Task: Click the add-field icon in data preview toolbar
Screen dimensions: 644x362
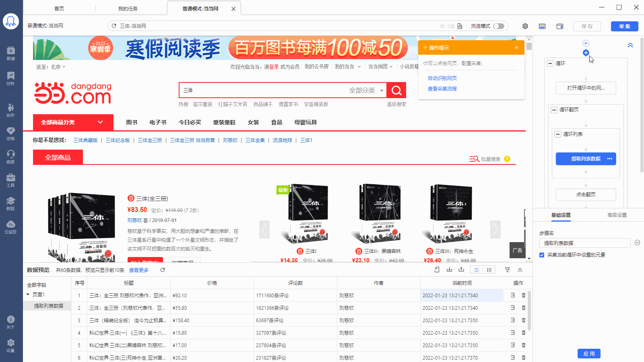Action: [x=437, y=270]
